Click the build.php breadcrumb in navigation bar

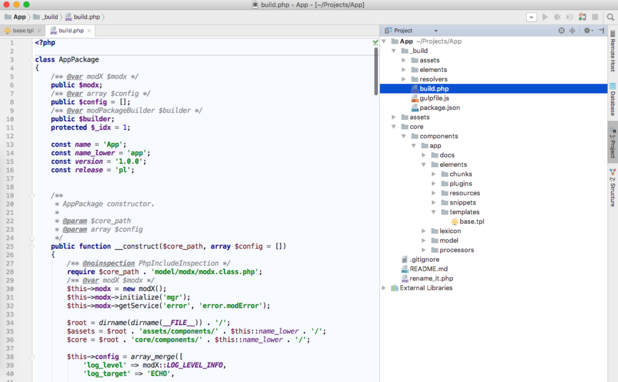(x=83, y=17)
